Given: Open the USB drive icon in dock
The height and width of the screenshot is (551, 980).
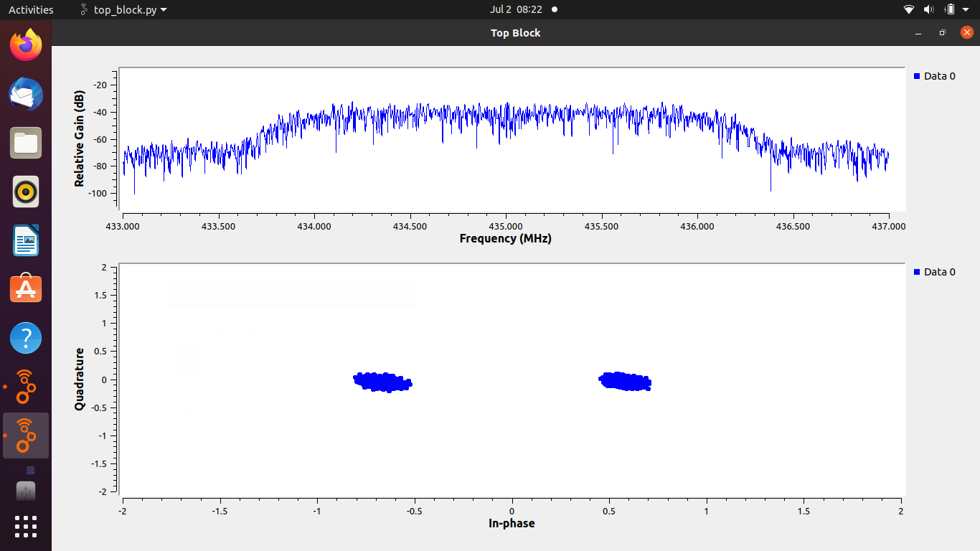Looking at the screenshot, I should [x=26, y=491].
